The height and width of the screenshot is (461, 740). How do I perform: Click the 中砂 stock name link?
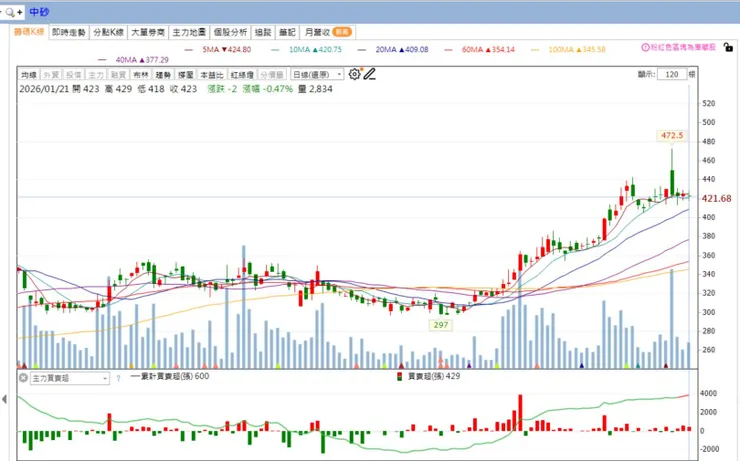(39, 12)
